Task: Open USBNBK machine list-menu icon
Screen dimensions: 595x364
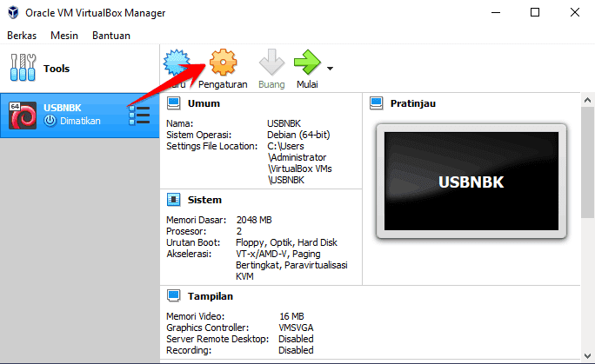Action: (139, 116)
